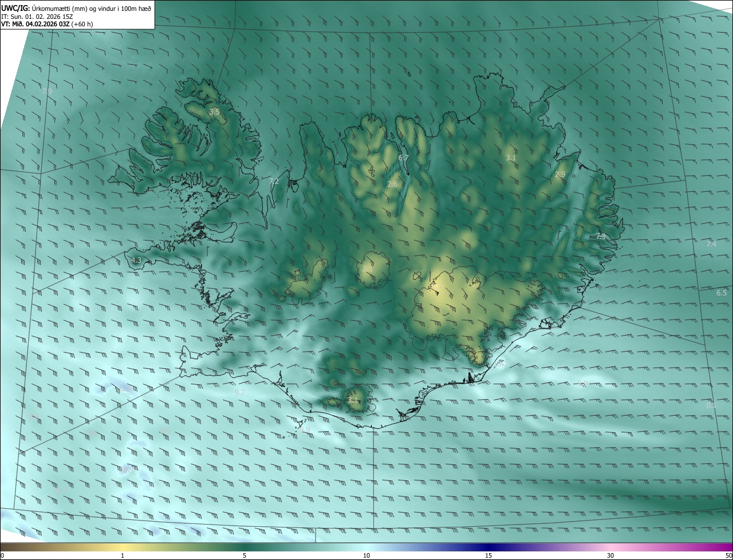Click the 5 tick on colour scale
Screen dimensions: 733x560
point(245,556)
